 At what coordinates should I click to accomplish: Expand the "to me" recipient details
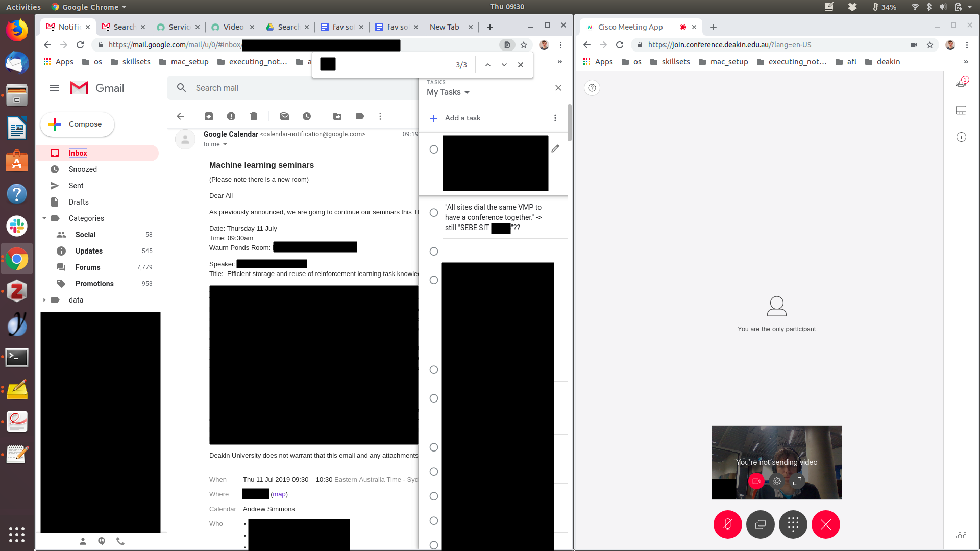click(x=225, y=145)
